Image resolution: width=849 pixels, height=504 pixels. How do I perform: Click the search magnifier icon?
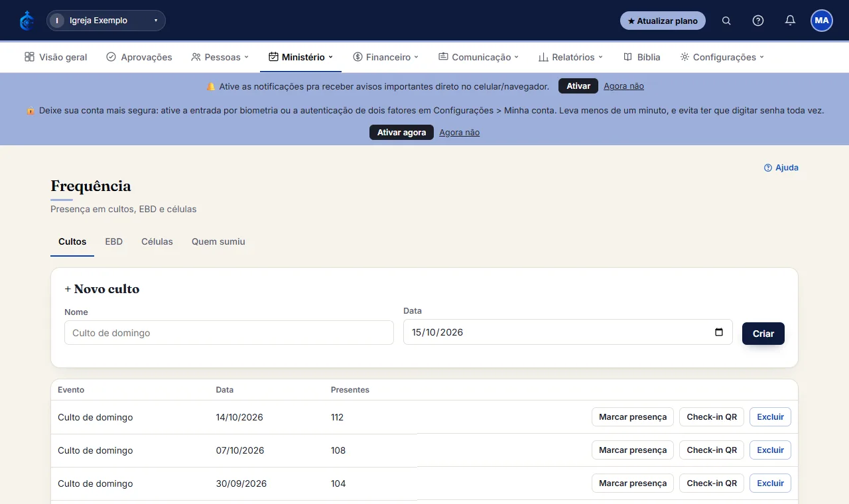click(726, 21)
